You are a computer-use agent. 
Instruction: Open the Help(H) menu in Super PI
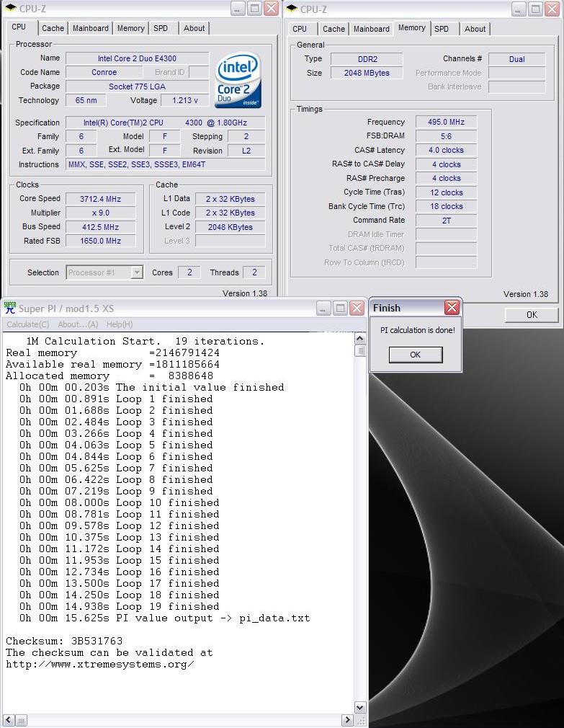(119, 324)
